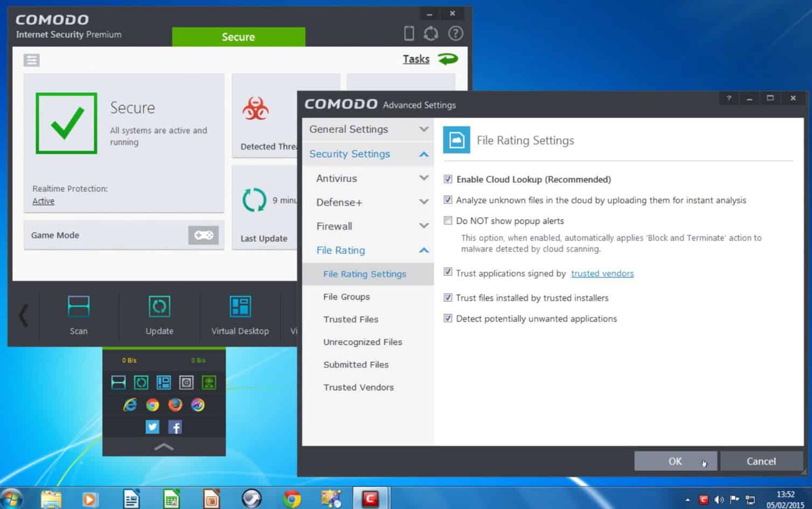This screenshot has width=812, height=509.
Task: Expand the Defense+ section chevron
Action: 424,202
